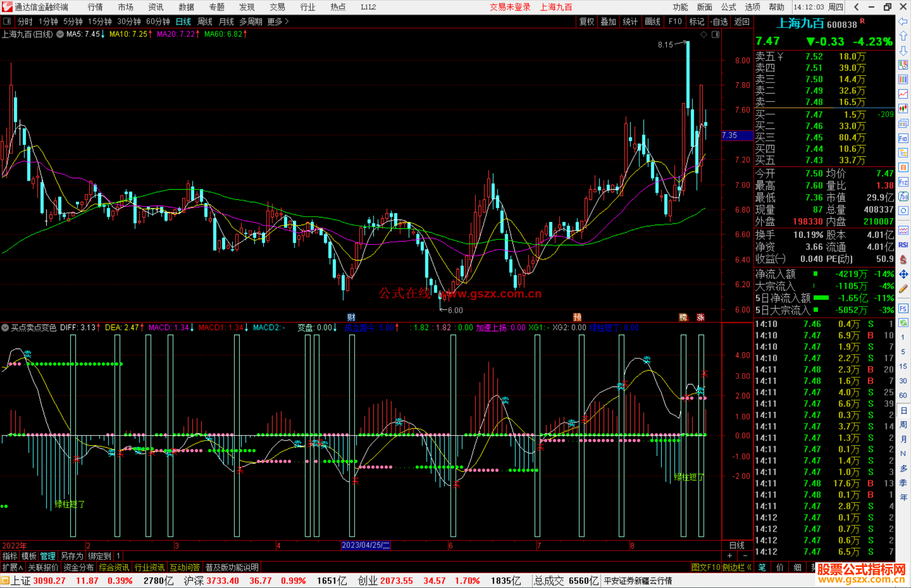This screenshot has height=588, width=911.
Task: Click the blue back arrow sidebar icon
Action: pyautogui.click(x=903, y=21)
